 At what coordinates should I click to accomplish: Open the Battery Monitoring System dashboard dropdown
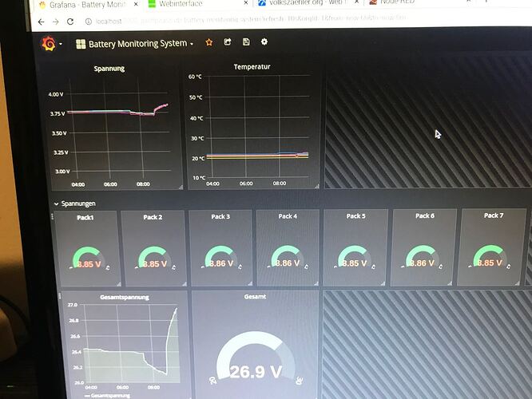pos(134,43)
